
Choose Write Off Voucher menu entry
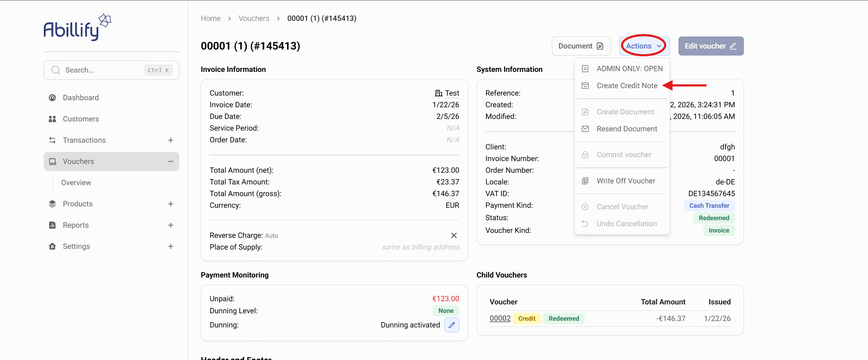click(626, 181)
